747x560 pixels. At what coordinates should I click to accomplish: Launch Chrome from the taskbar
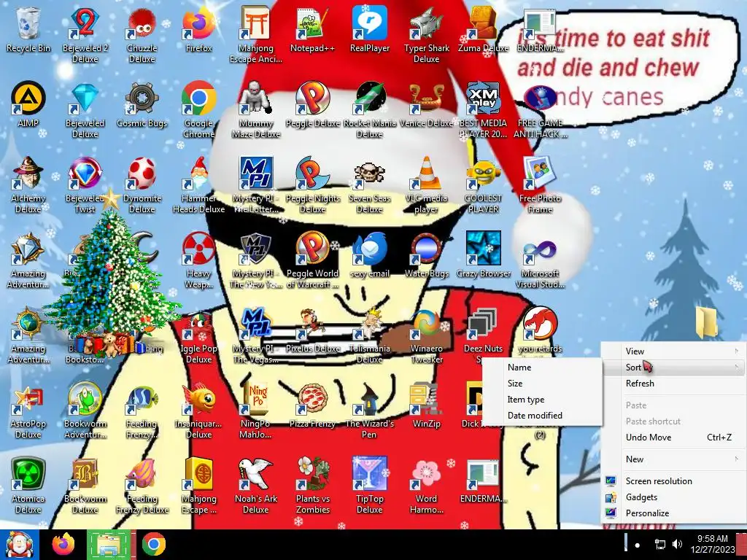153,544
